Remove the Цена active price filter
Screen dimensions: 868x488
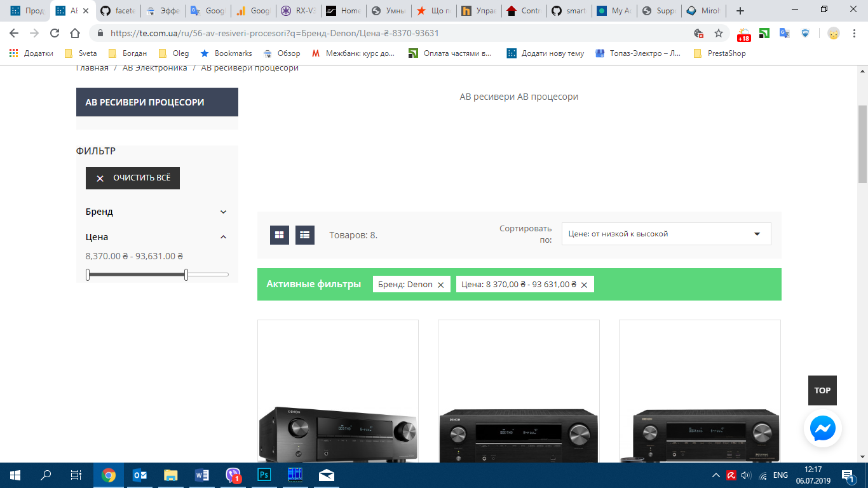584,285
